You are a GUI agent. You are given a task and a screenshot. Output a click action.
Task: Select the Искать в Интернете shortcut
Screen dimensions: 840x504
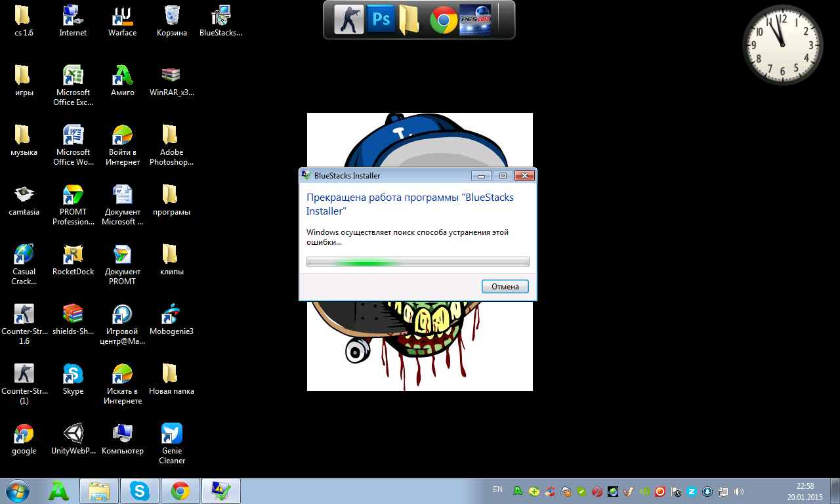[x=123, y=384]
